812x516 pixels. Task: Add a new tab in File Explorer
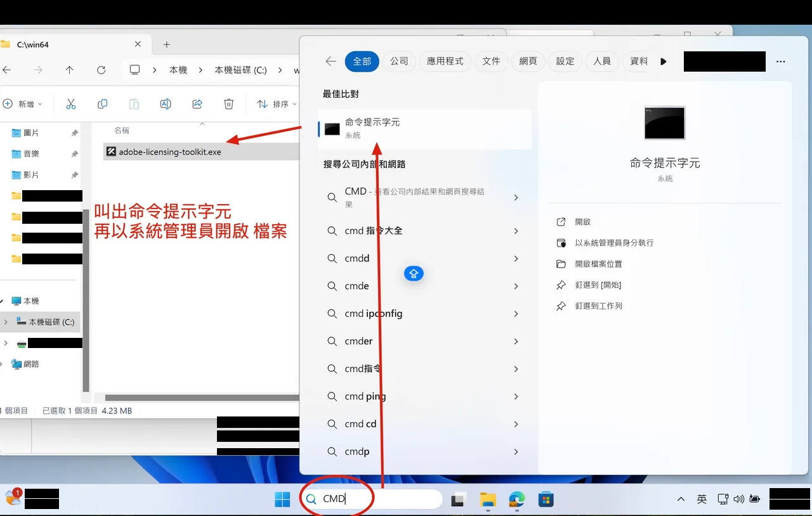(167, 44)
